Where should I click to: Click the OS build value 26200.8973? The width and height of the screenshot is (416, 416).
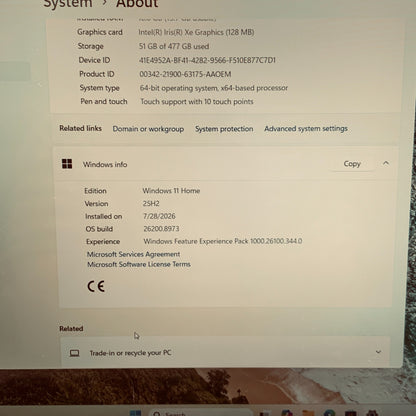click(161, 229)
